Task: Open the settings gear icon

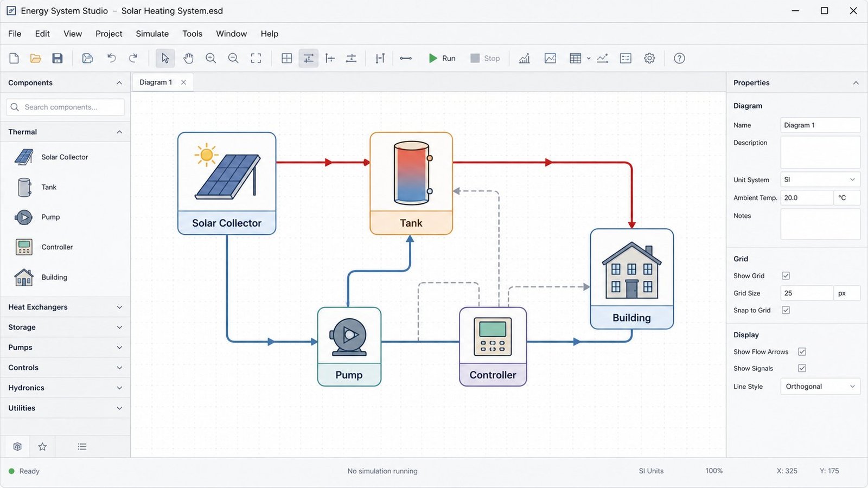Action: (649, 58)
